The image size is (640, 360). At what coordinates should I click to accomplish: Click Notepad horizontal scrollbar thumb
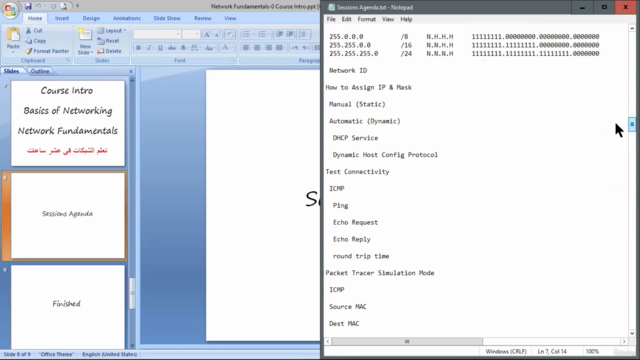click(x=407, y=341)
